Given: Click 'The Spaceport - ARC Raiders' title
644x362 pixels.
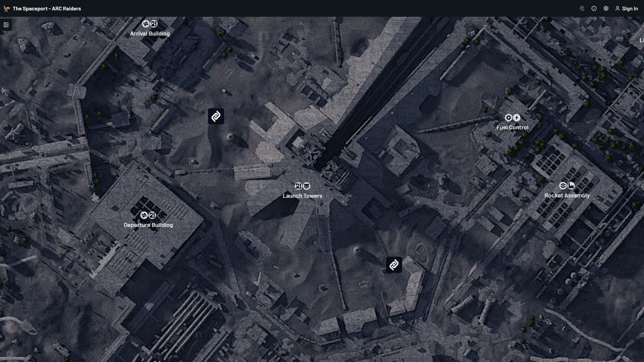Looking at the screenshot, I should (x=47, y=9).
